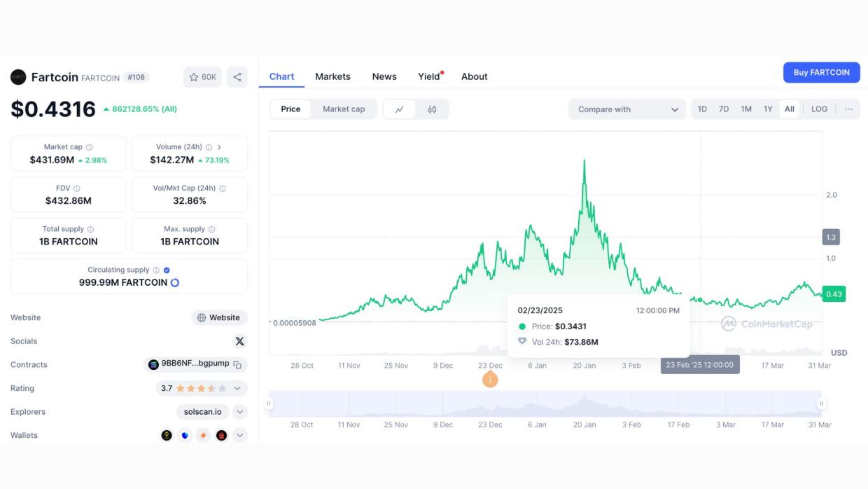Click the red wallet icon
Viewport: 868px width, 489px height.
(x=221, y=435)
